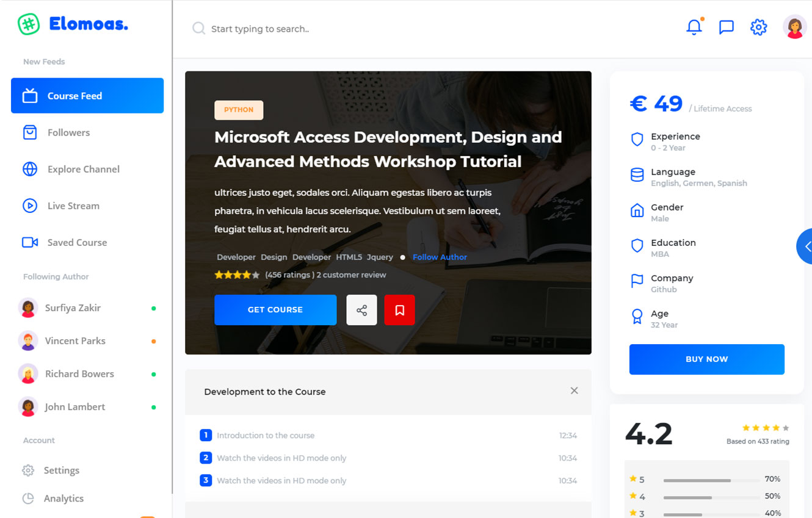Click the user profile avatar
This screenshot has width=812, height=518.
pos(794,27)
